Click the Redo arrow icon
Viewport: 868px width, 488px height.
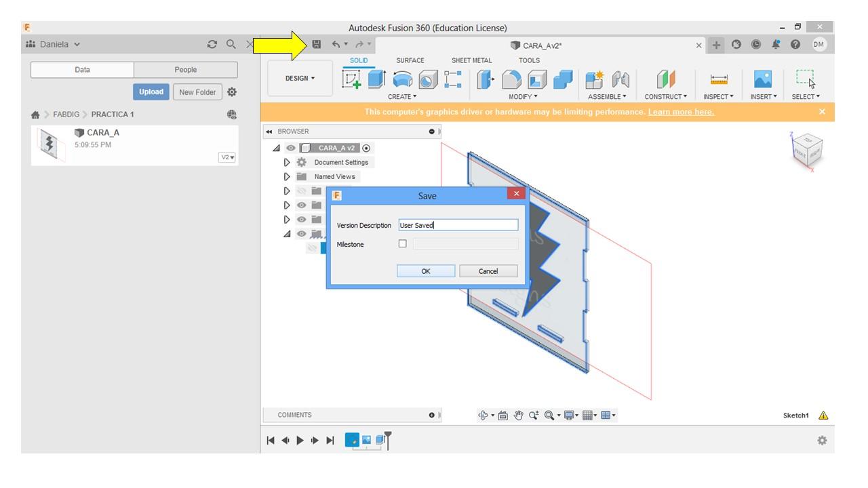[x=360, y=45]
